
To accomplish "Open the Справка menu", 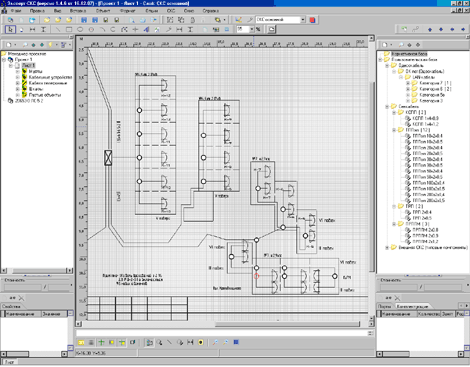I will point(211,11).
